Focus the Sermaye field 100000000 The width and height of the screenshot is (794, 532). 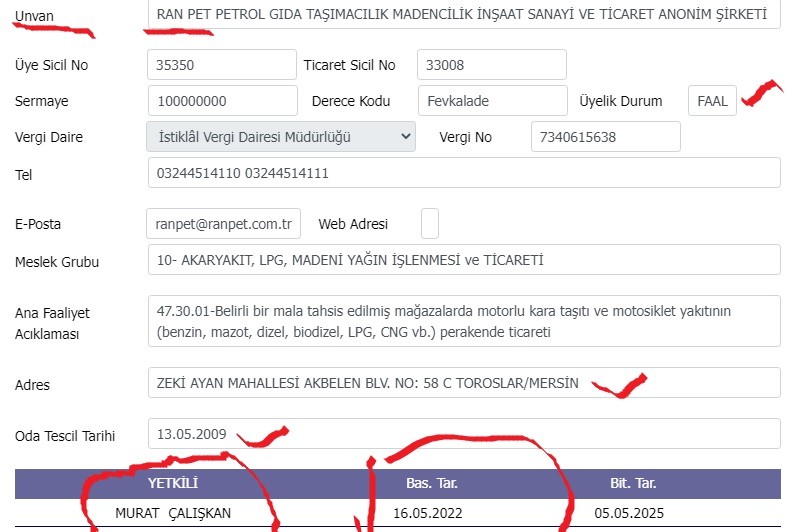(x=223, y=101)
